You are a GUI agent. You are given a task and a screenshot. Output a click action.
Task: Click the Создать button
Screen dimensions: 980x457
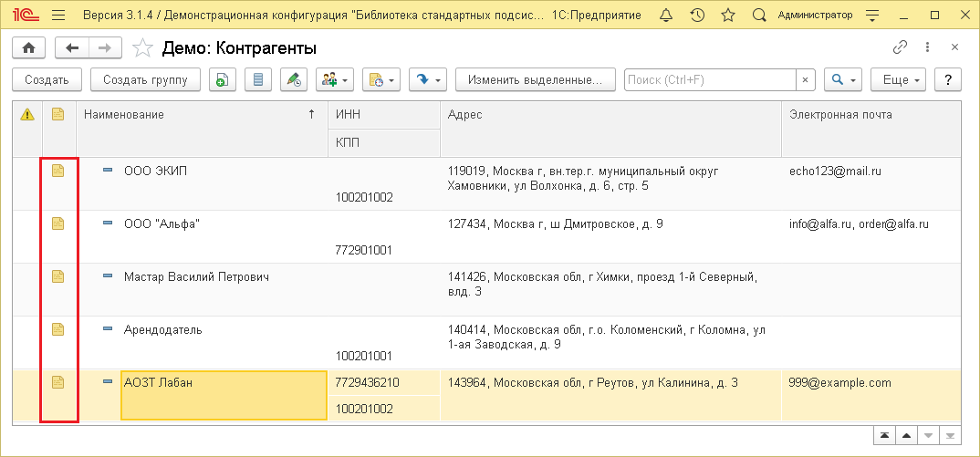47,80
